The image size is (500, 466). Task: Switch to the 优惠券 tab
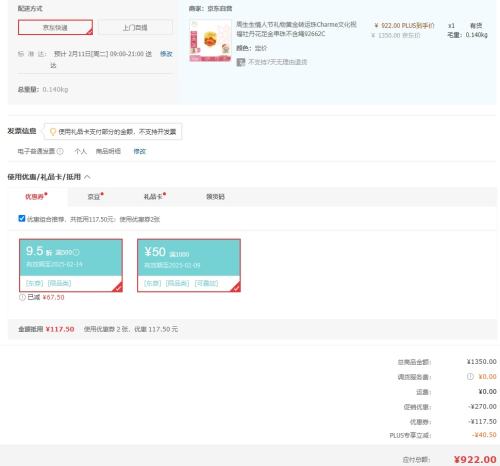(x=36, y=197)
